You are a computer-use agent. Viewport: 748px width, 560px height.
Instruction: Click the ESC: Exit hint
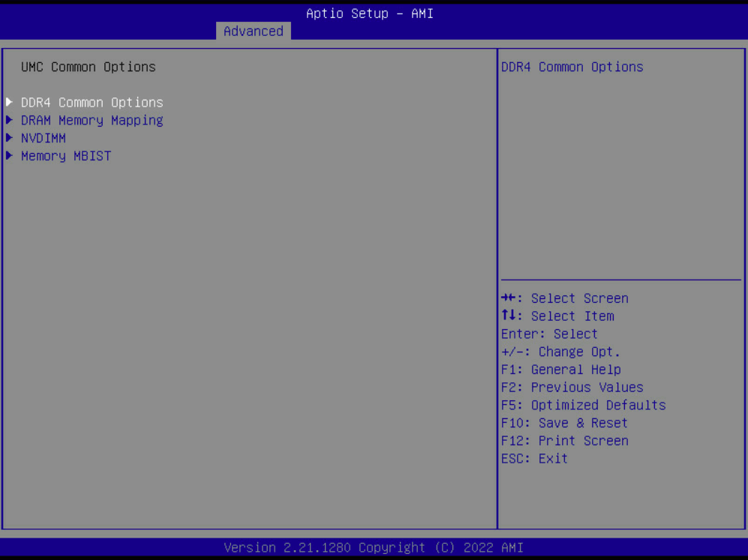click(x=534, y=459)
